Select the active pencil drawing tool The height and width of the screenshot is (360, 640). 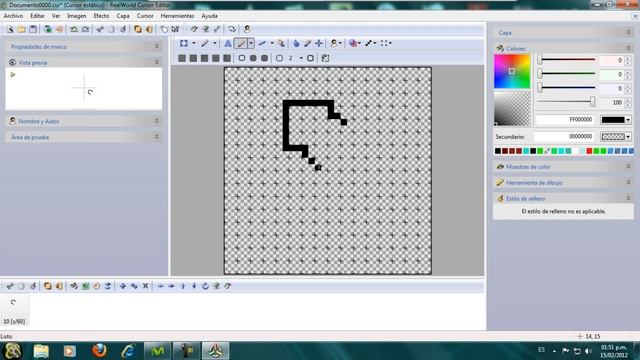tap(241, 43)
